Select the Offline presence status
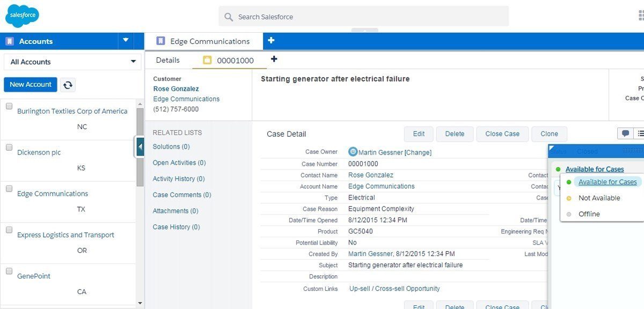644x309 pixels. point(588,214)
